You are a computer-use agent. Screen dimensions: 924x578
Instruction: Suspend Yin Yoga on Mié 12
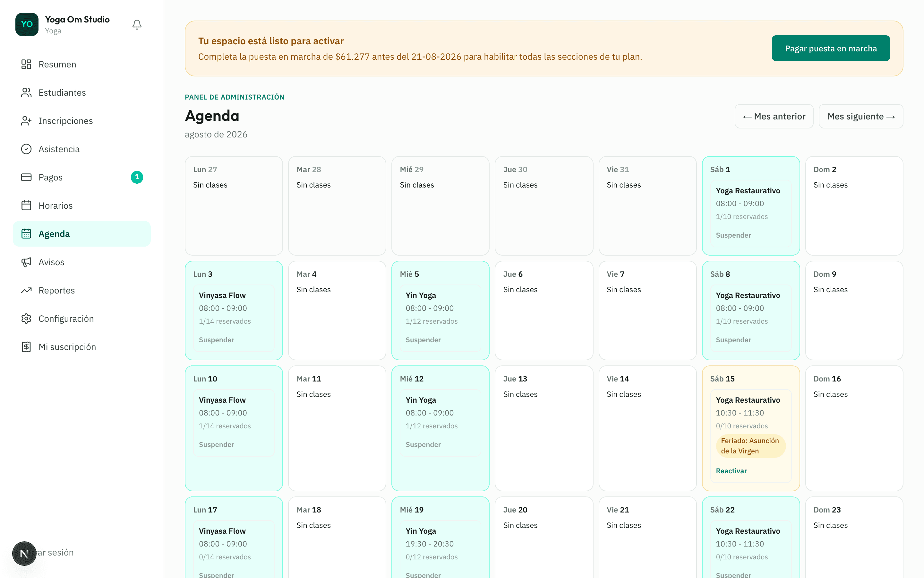[423, 445]
